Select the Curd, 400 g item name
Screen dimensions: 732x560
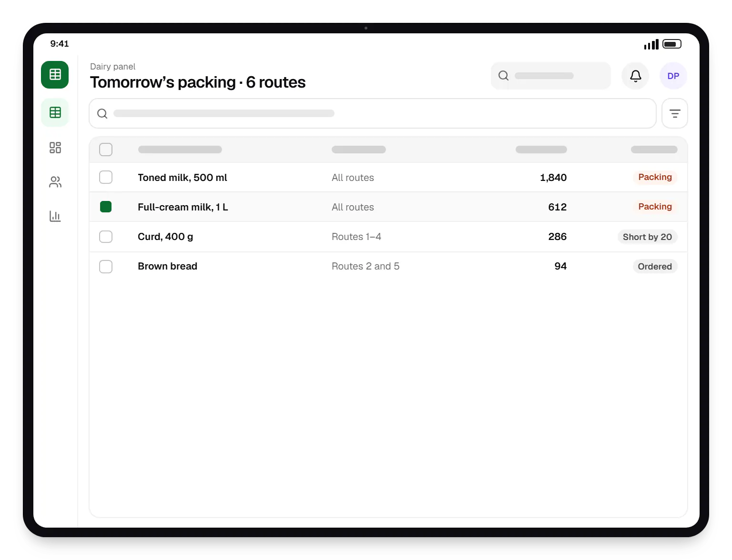tap(165, 237)
